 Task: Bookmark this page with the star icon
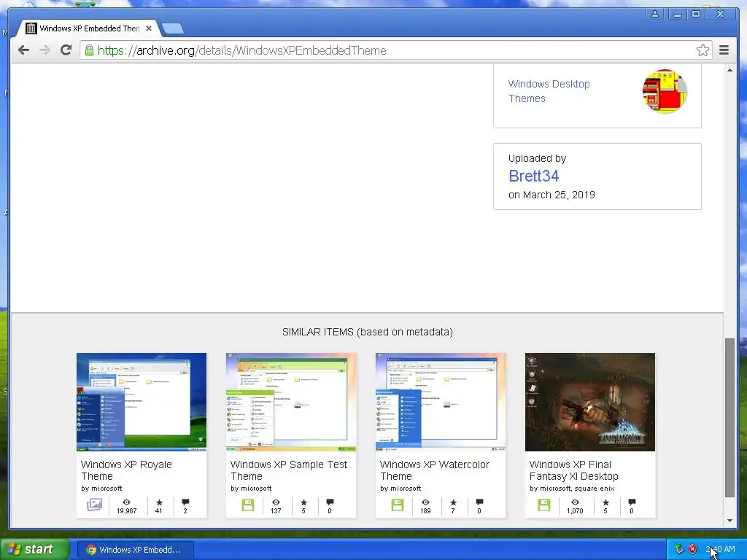pyautogui.click(x=703, y=50)
